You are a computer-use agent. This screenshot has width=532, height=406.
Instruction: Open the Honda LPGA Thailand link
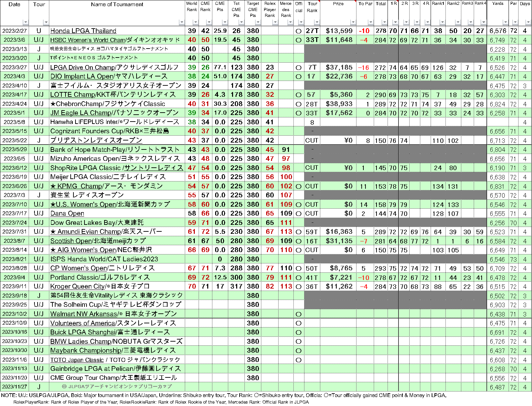click(83, 31)
